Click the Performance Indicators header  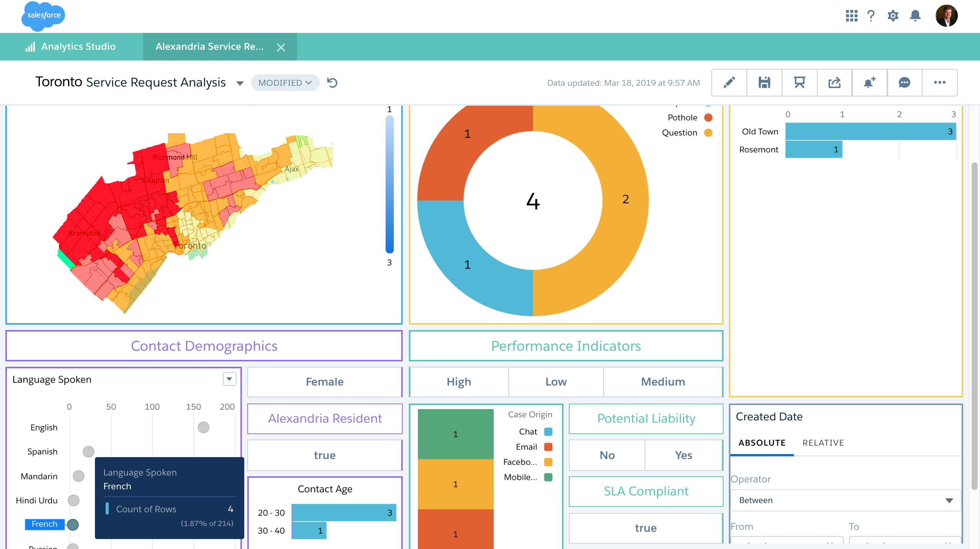click(x=566, y=346)
